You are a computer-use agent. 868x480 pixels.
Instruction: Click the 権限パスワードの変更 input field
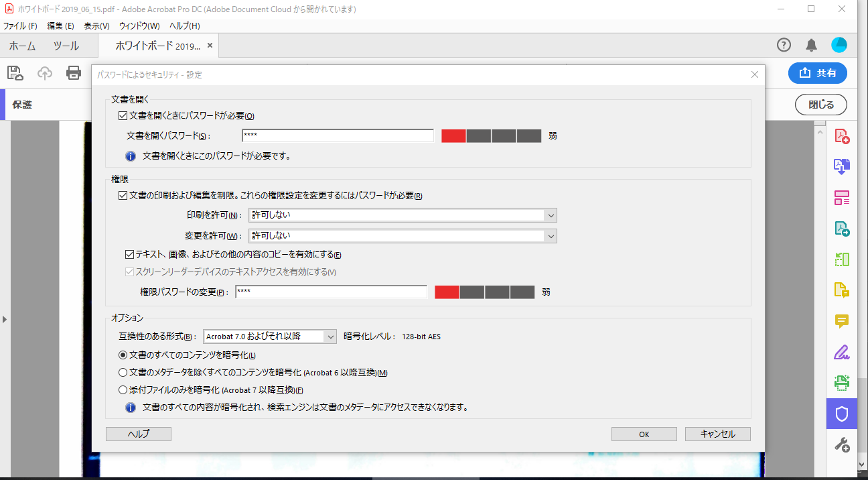coord(331,292)
